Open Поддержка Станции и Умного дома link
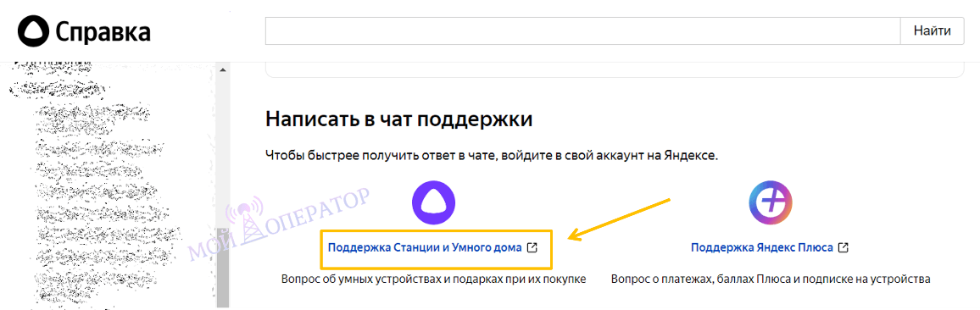Viewport: 980px width, 310px height. [x=425, y=247]
